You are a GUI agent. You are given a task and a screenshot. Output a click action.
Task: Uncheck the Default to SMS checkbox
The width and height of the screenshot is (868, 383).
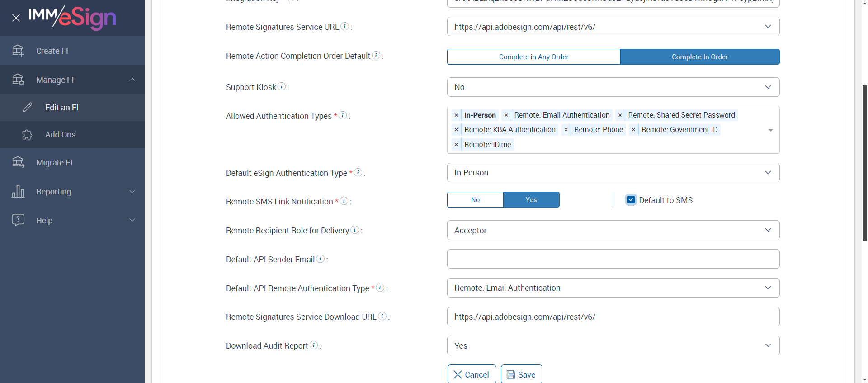pyautogui.click(x=631, y=200)
